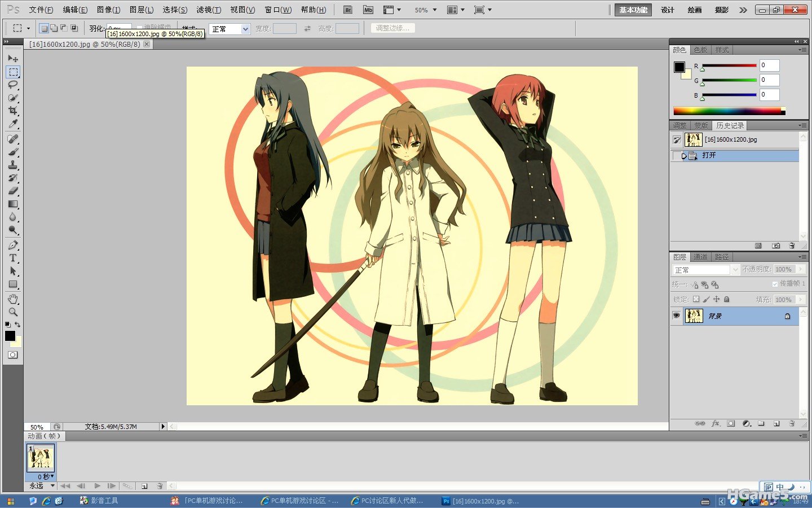Screen dimensions: 812x508
Task: Select the Move tool
Action: (13, 58)
